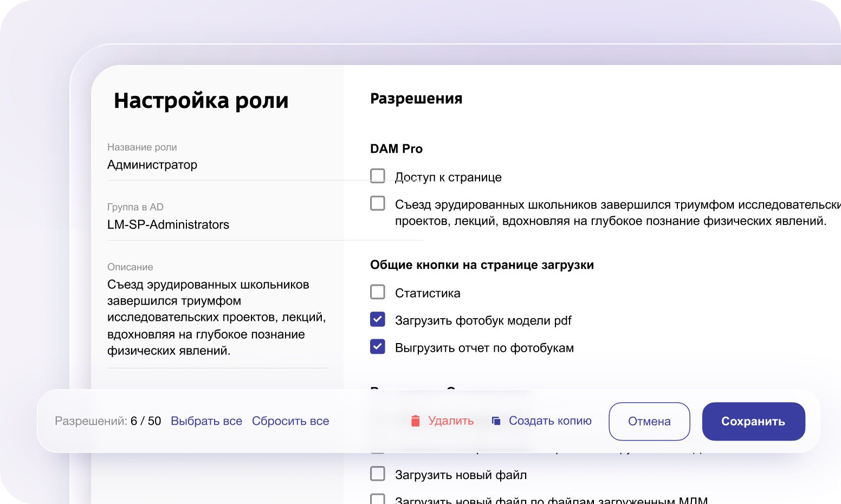Click the copy icon beside Создать копию
This screenshot has height=504, width=841.
pos(496,421)
